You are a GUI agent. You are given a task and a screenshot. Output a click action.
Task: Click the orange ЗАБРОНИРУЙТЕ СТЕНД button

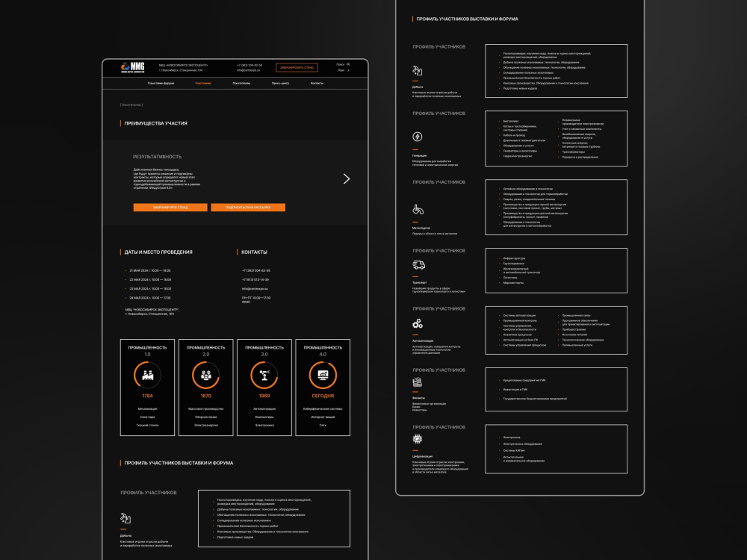(170, 208)
